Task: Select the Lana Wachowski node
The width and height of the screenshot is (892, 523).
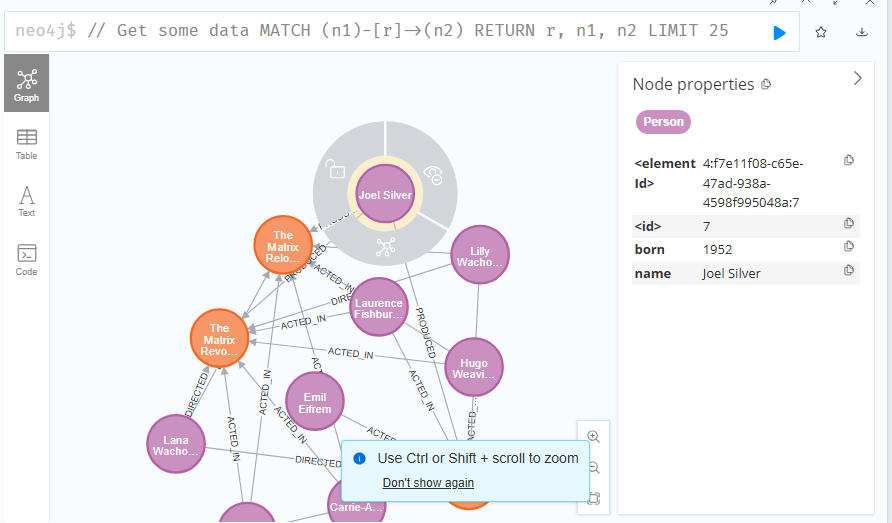Action: [x=176, y=444]
